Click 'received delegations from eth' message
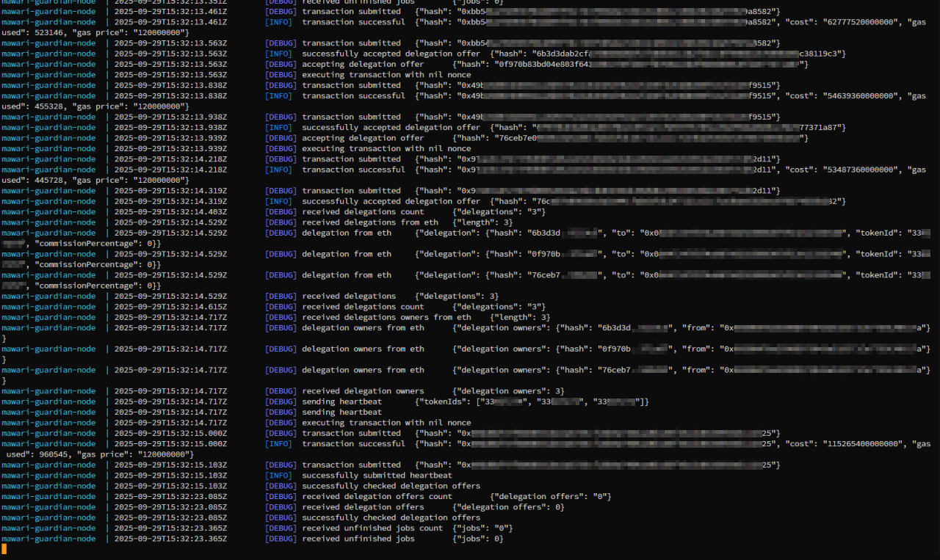The width and height of the screenshot is (940, 560). click(x=370, y=222)
